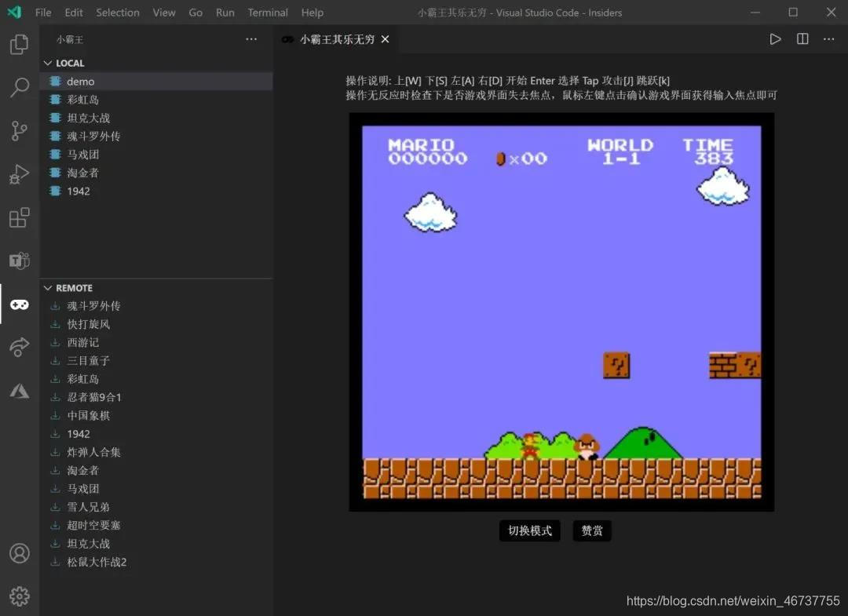Select remote game 忍者猫9合1
The height and width of the screenshot is (616, 848).
[x=156, y=397]
